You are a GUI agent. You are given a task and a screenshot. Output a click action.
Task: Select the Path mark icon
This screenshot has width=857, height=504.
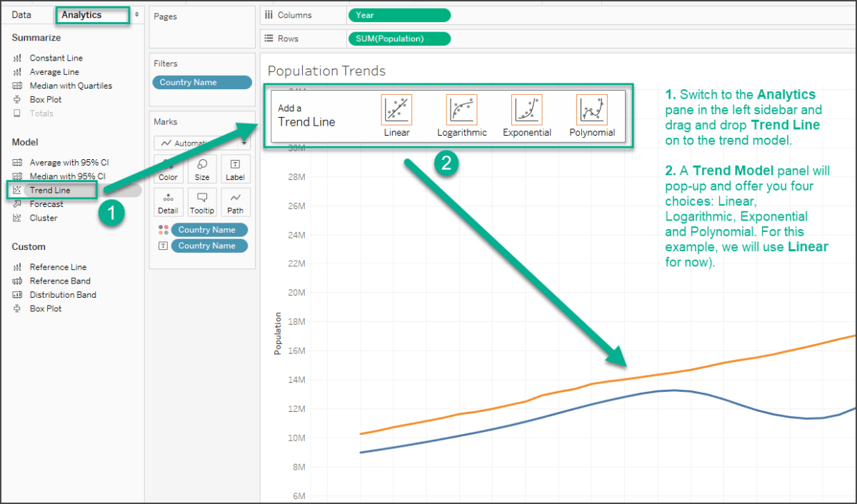pyautogui.click(x=236, y=201)
